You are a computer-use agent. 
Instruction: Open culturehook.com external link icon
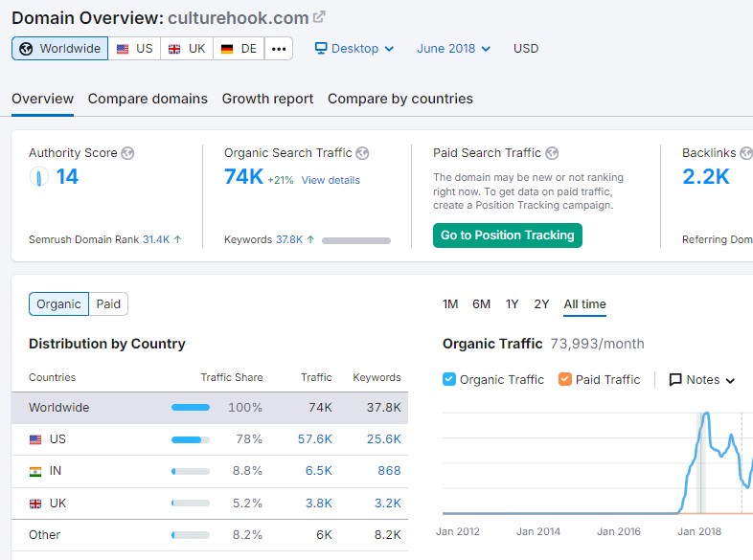point(319,17)
